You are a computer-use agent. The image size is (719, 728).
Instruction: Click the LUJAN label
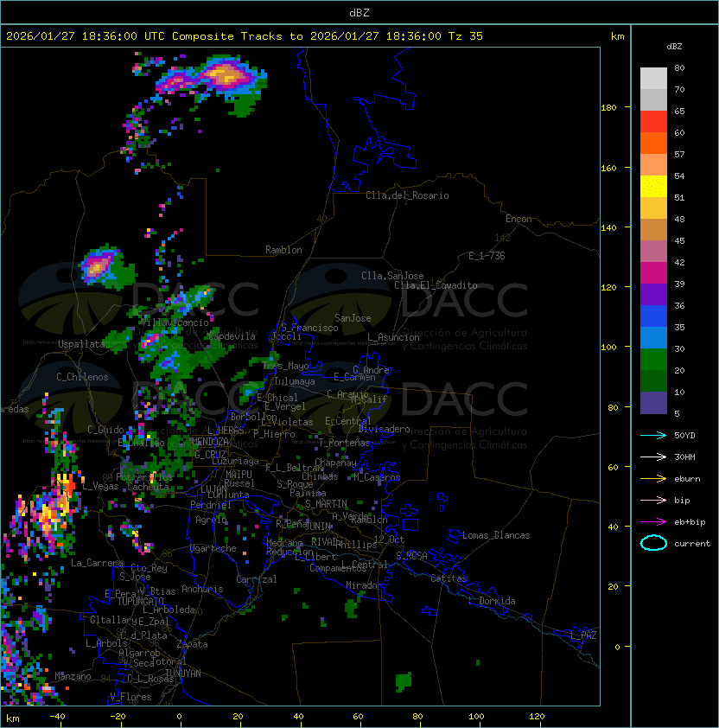213,489
